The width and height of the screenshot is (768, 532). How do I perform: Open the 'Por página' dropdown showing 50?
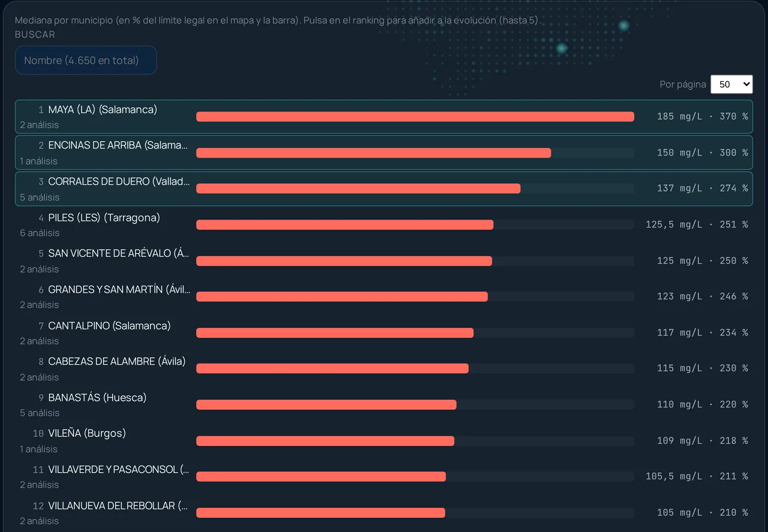[731, 84]
